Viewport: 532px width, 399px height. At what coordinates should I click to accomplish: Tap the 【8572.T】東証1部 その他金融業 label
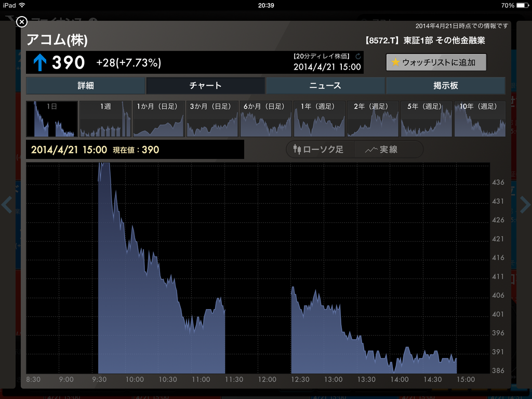coord(425,41)
